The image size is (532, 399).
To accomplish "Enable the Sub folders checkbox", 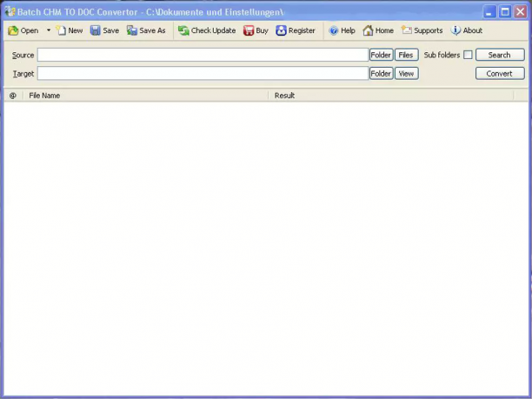I will pyautogui.click(x=468, y=55).
